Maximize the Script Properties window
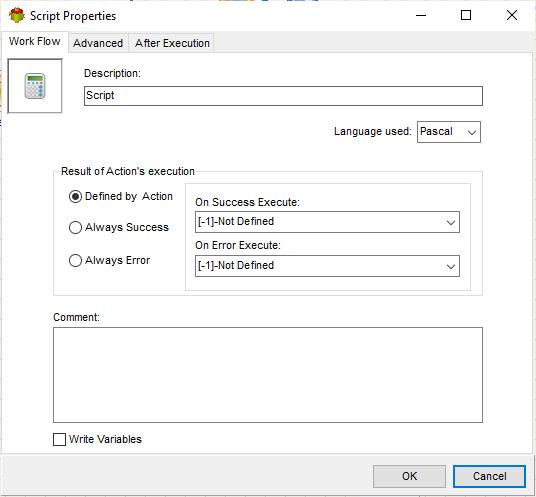Screen dimensions: 536x497 click(x=466, y=15)
